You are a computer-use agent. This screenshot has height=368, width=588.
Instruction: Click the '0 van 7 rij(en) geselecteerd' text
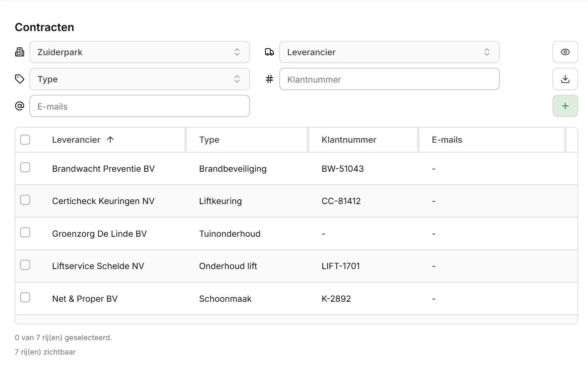pyautogui.click(x=63, y=337)
